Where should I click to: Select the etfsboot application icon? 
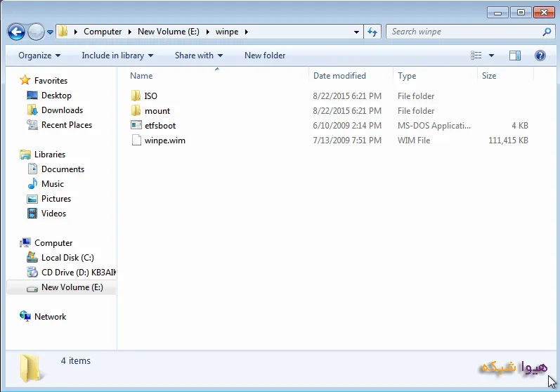click(136, 125)
